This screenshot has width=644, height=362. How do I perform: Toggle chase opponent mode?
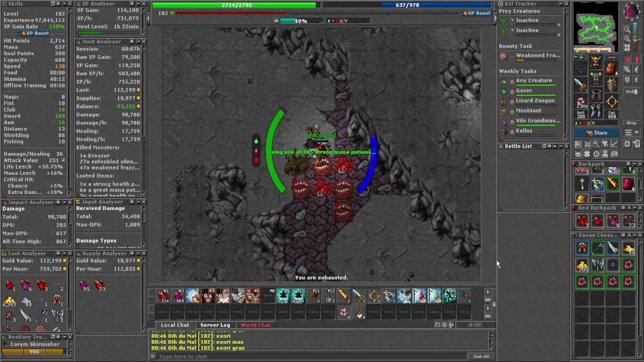(x=636, y=69)
